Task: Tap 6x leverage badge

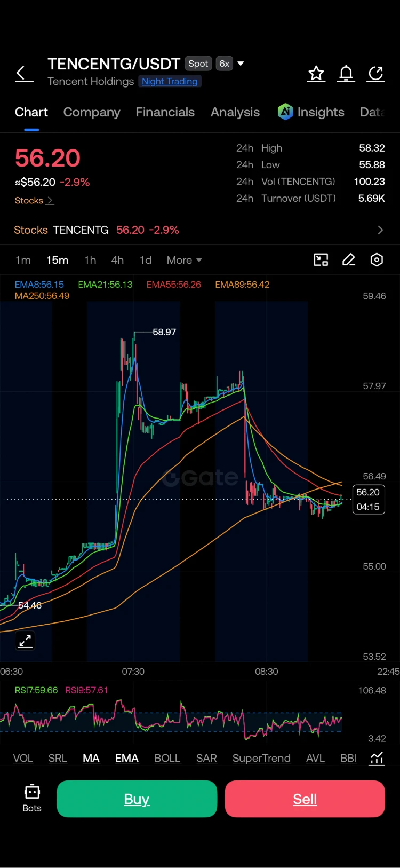Action: 225,64
